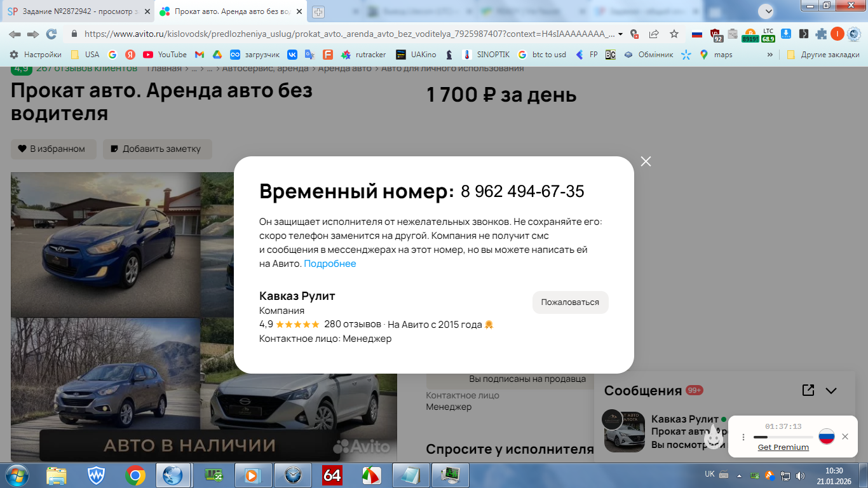Click the Russian flag VPN location button
The image size is (868, 488).
pos(826,437)
